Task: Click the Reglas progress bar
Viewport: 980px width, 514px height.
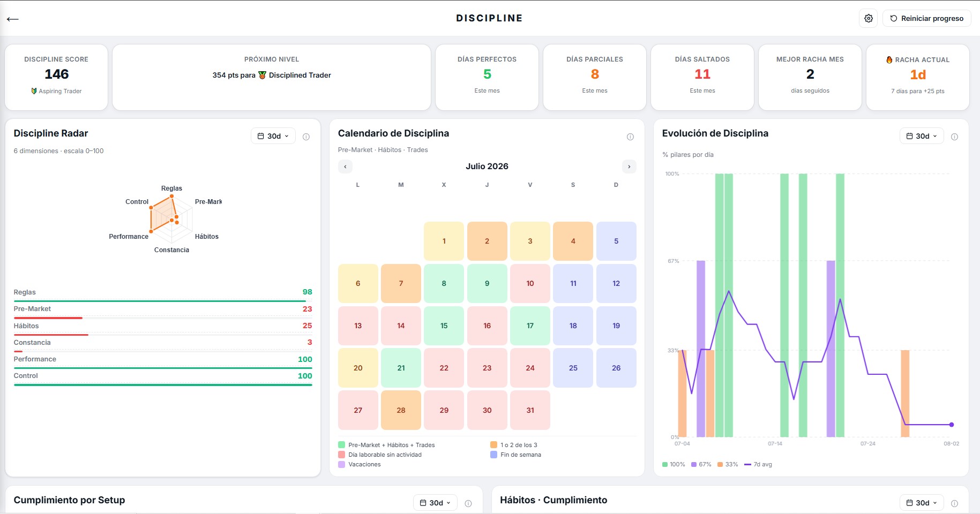Action: 163,301
